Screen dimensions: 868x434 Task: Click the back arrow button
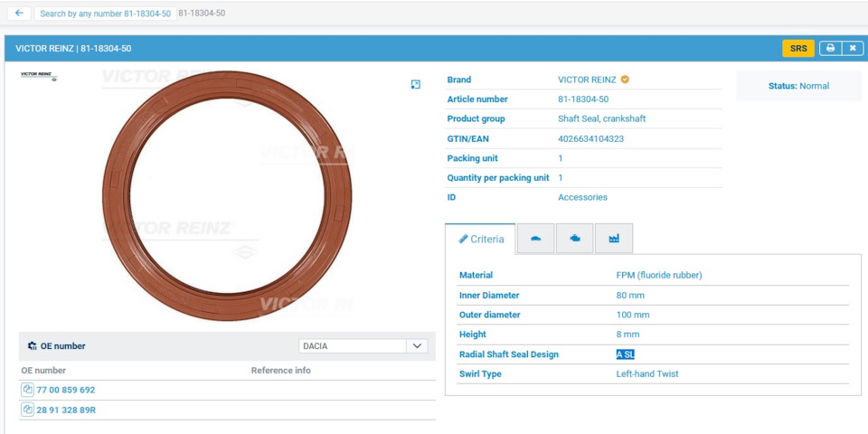click(x=19, y=14)
